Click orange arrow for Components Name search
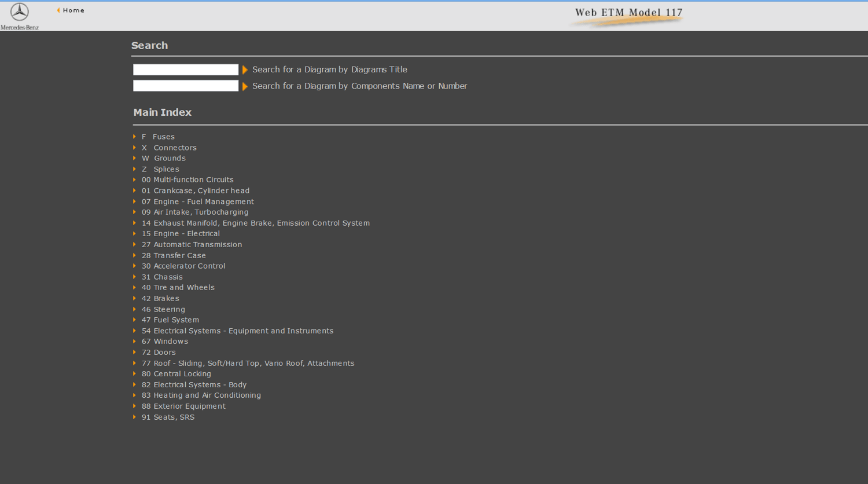Image resolution: width=868 pixels, height=484 pixels. tap(245, 86)
